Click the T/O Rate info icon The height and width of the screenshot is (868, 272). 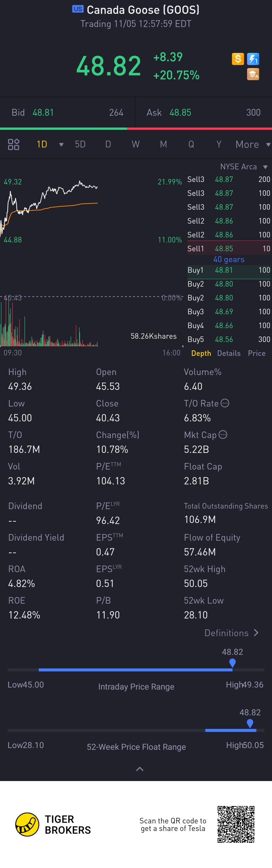click(x=225, y=403)
